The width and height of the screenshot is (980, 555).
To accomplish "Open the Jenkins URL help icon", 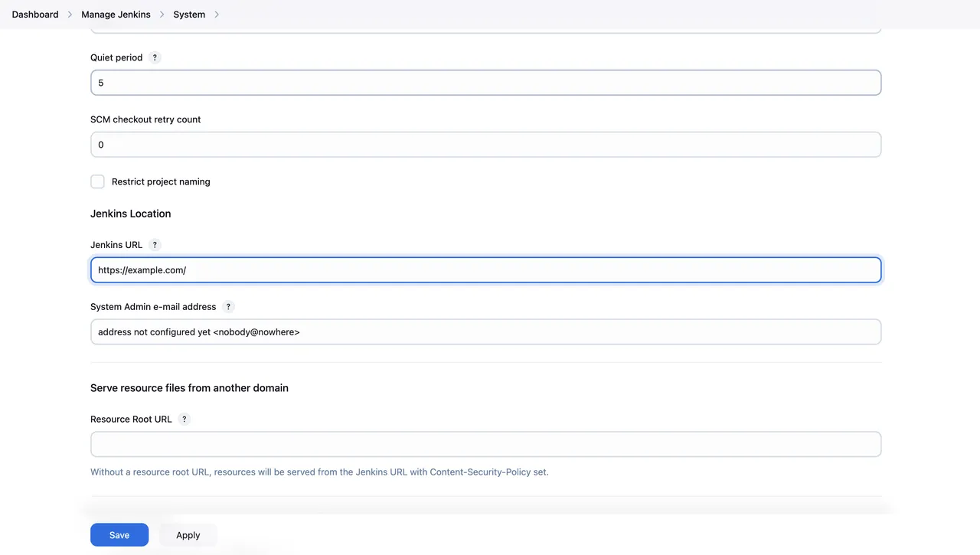I will 155,245.
